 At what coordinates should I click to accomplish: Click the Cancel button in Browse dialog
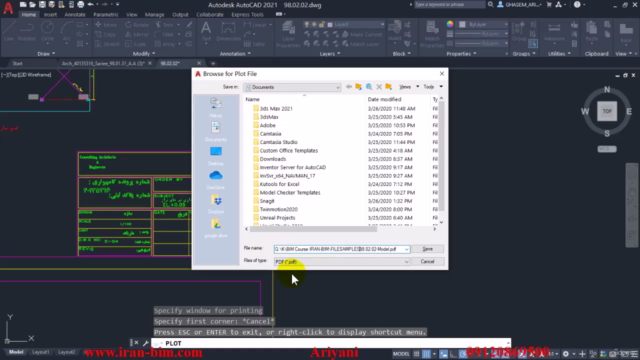point(427,262)
